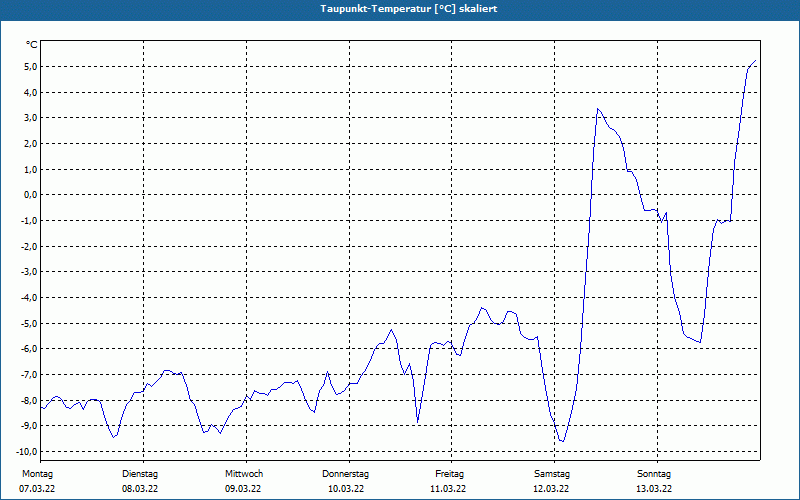Click the Dienstag day label
This screenshot has width=800, height=500.
pos(140,474)
